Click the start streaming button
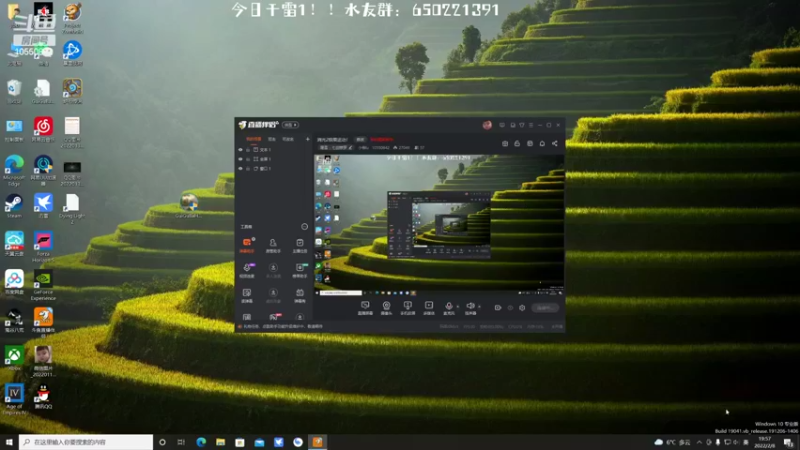This screenshot has width=800, height=450. pos(545,308)
